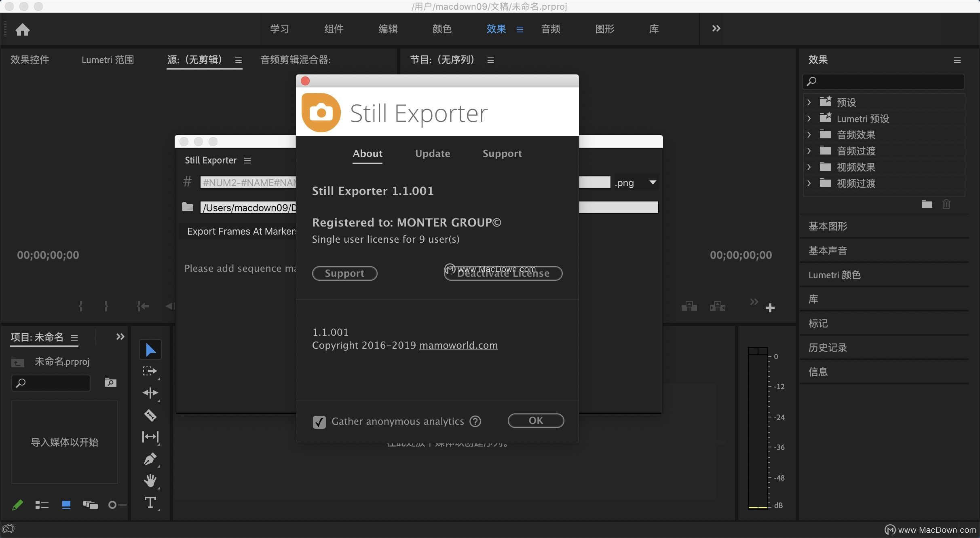Switch to the Update tab
Image resolution: width=980 pixels, height=538 pixels.
click(x=433, y=153)
